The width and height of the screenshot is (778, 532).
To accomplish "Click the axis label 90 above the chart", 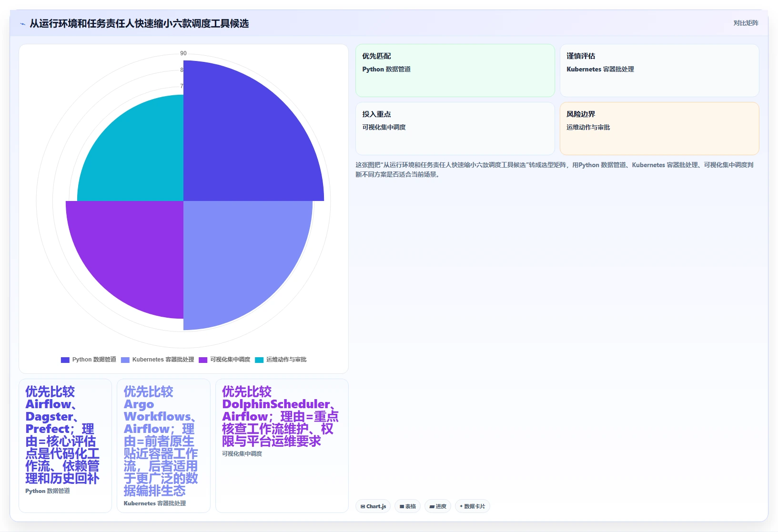I will coord(183,53).
